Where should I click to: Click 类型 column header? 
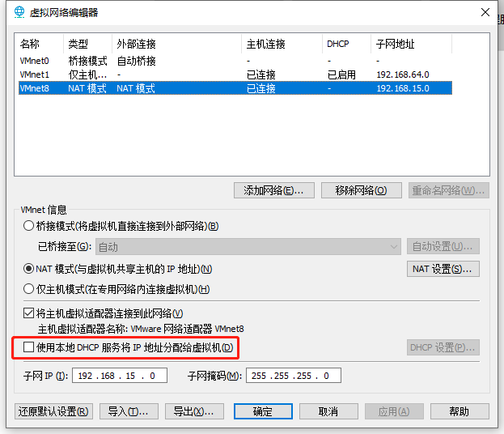[87, 44]
